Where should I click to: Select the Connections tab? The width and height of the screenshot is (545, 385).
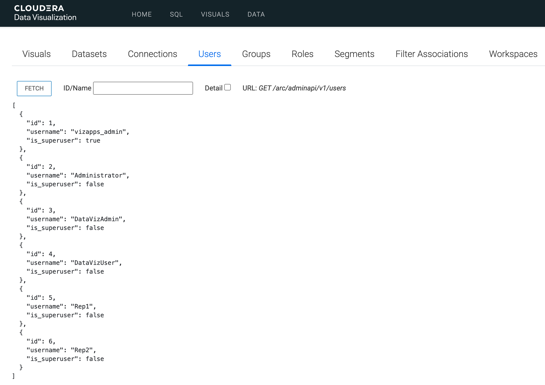pyautogui.click(x=152, y=54)
